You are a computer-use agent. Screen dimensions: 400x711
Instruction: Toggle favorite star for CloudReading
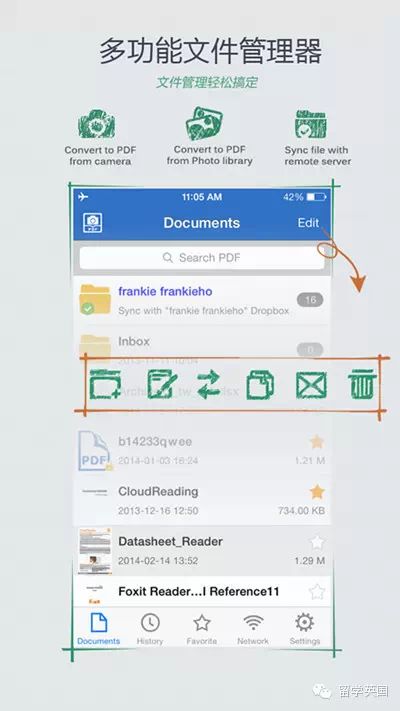click(317, 492)
